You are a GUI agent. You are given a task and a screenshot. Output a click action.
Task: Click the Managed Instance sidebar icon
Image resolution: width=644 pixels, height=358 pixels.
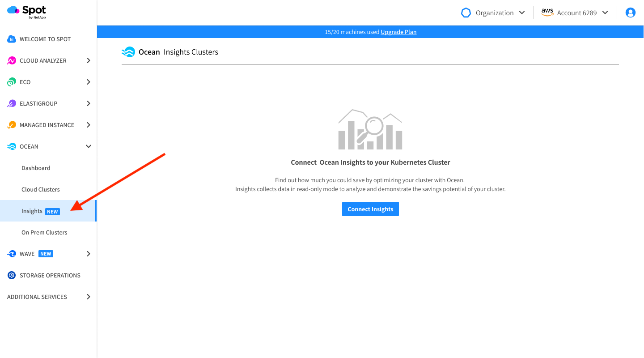click(12, 125)
